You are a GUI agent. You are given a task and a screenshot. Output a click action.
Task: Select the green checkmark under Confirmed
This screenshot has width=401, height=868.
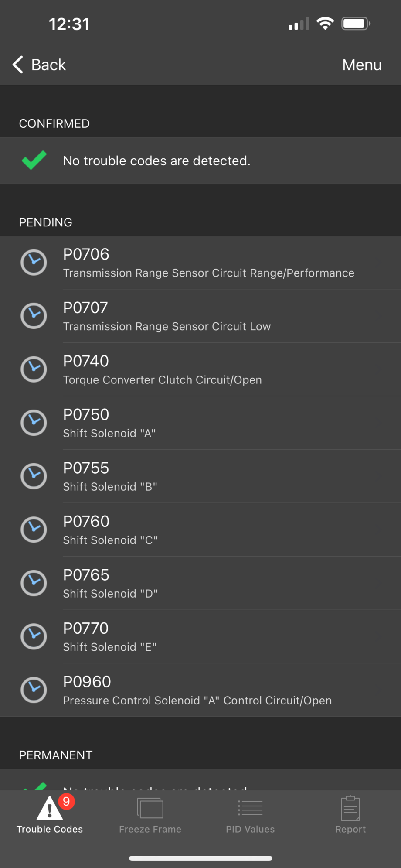click(34, 160)
